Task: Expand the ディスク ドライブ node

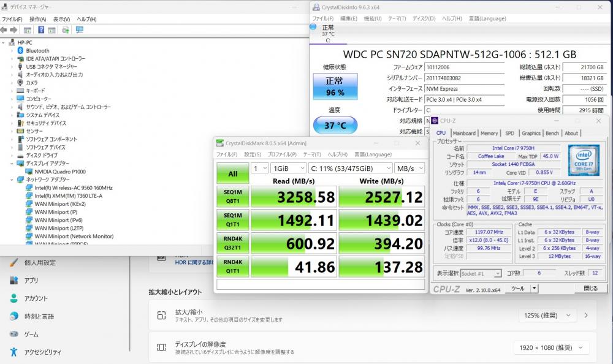Action: click(x=12, y=155)
